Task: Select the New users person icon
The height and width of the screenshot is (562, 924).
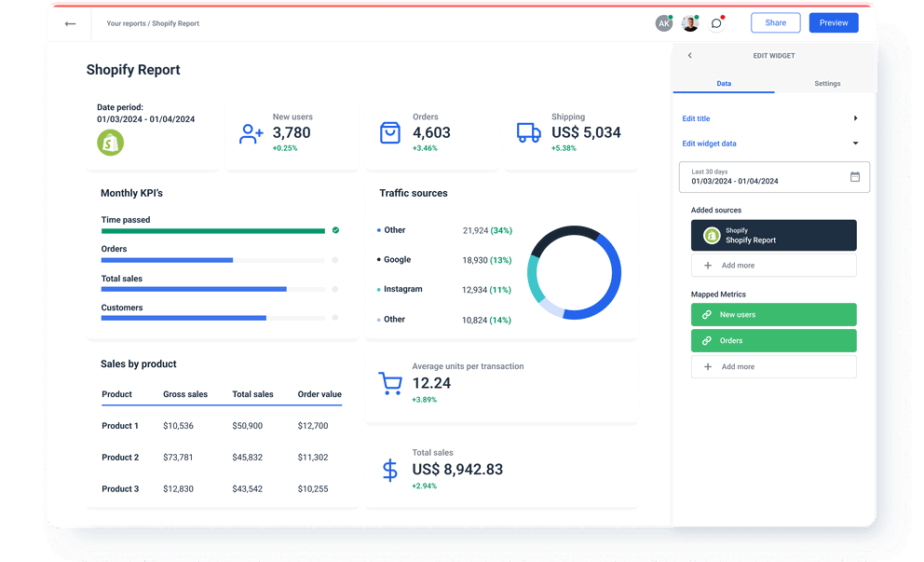Action: 250,134
